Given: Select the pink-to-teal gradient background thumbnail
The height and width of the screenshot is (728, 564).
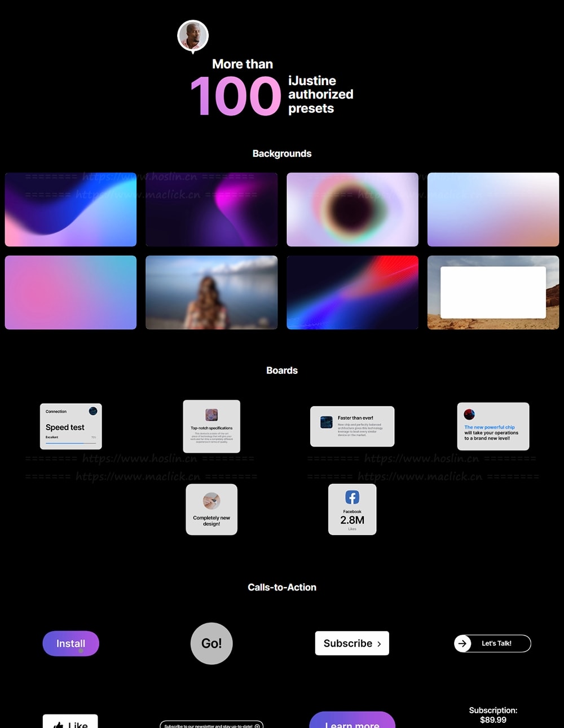Looking at the screenshot, I should click(70, 292).
